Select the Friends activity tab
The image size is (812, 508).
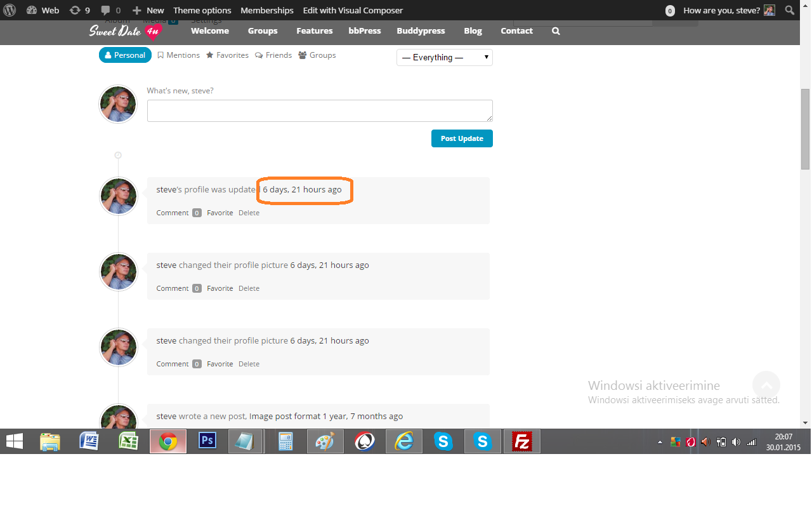[x=273, y=55]
